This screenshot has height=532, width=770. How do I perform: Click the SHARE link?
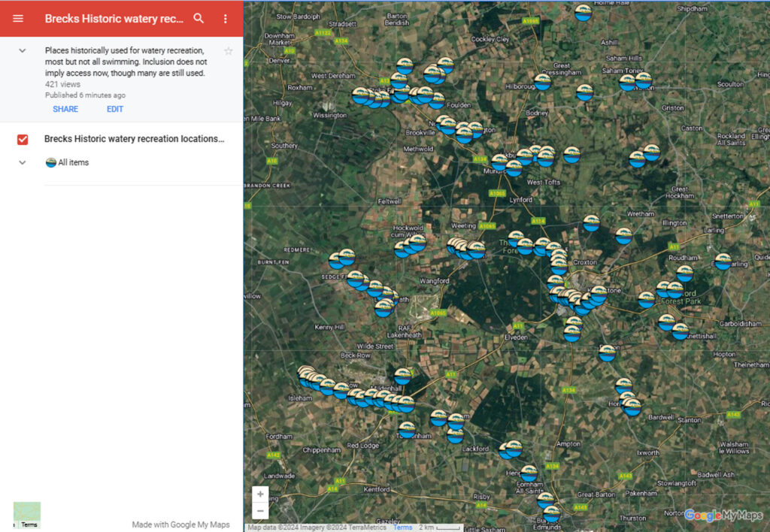[65, 109]
